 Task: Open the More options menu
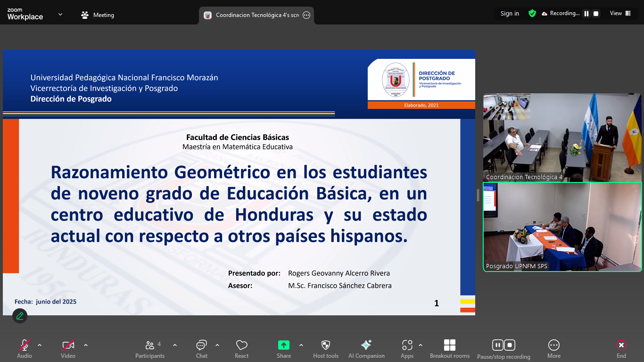(x=554, y=349)
